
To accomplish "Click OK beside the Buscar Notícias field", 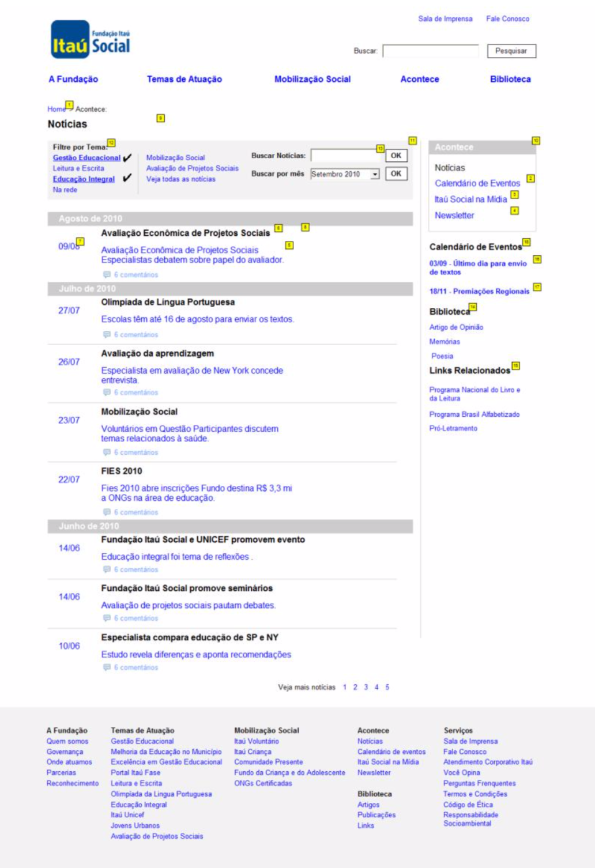I will point(396,156).
